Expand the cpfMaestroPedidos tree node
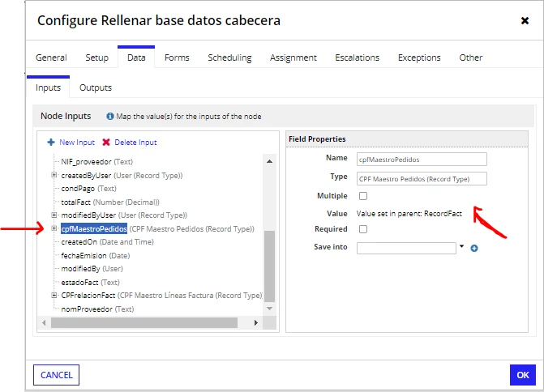 tap(54, 228)
